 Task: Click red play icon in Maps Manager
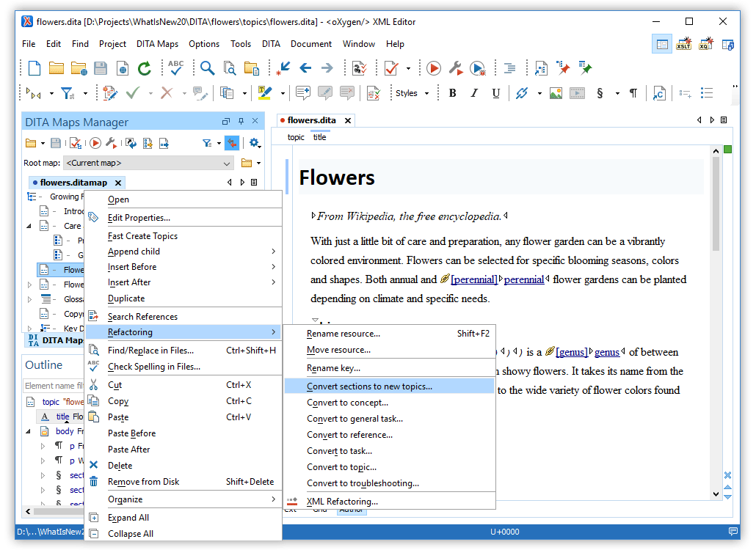[x=95, y=143]
